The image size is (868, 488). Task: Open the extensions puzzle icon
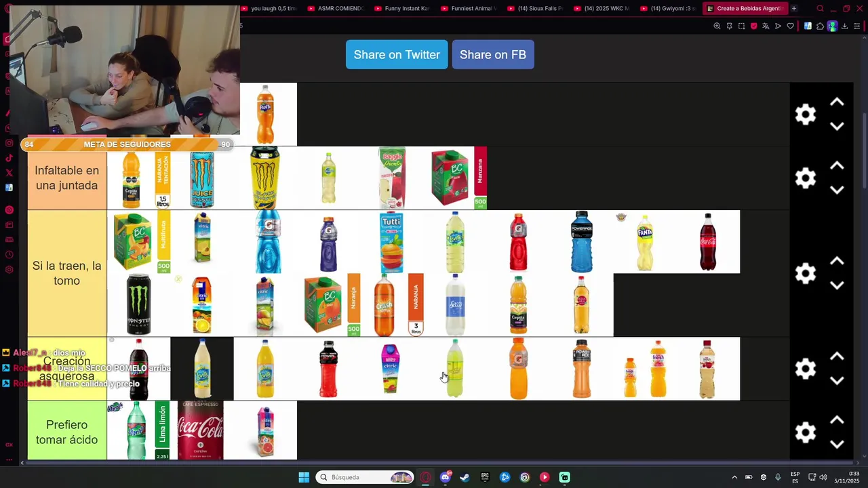[x=820, y=26]
